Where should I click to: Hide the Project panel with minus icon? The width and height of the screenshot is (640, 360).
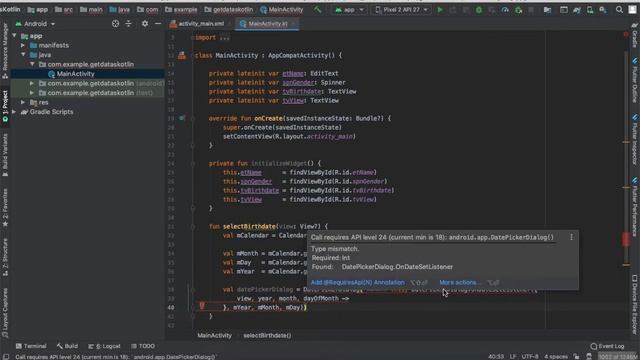[x=158, y=24]
